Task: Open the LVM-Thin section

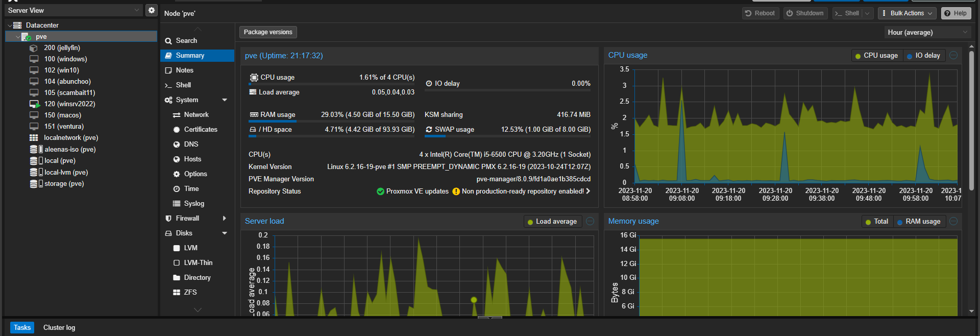Action: tap(198, 263)
